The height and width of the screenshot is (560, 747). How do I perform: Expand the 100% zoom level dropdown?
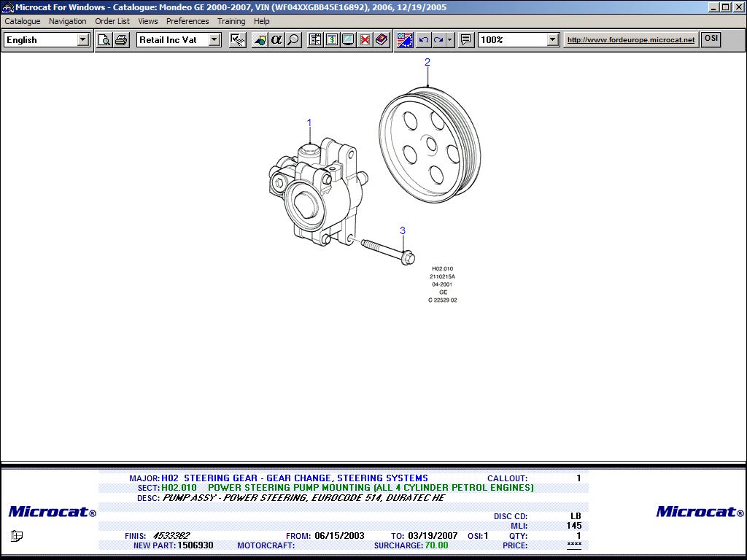[x=552, y=40]
